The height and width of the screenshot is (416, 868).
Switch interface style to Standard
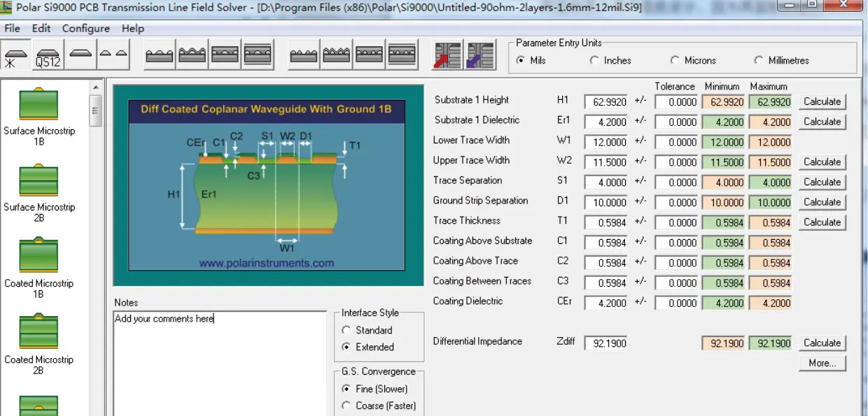pos(346,330)
